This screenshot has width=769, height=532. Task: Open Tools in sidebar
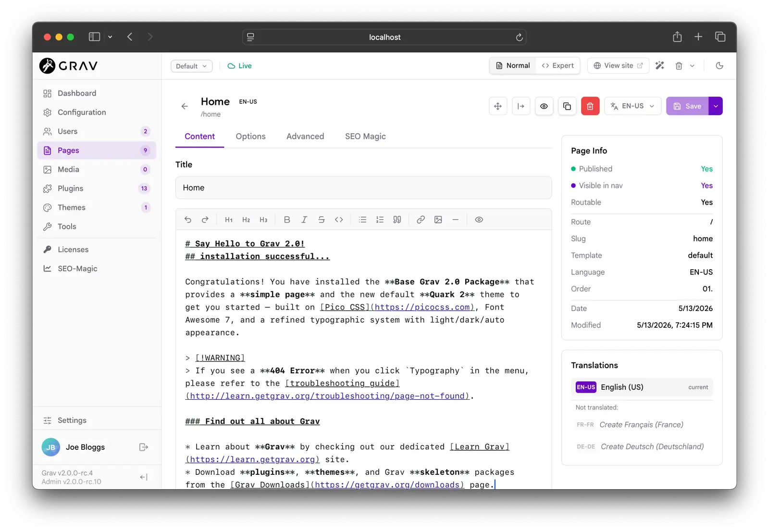[x=97, y=227]
